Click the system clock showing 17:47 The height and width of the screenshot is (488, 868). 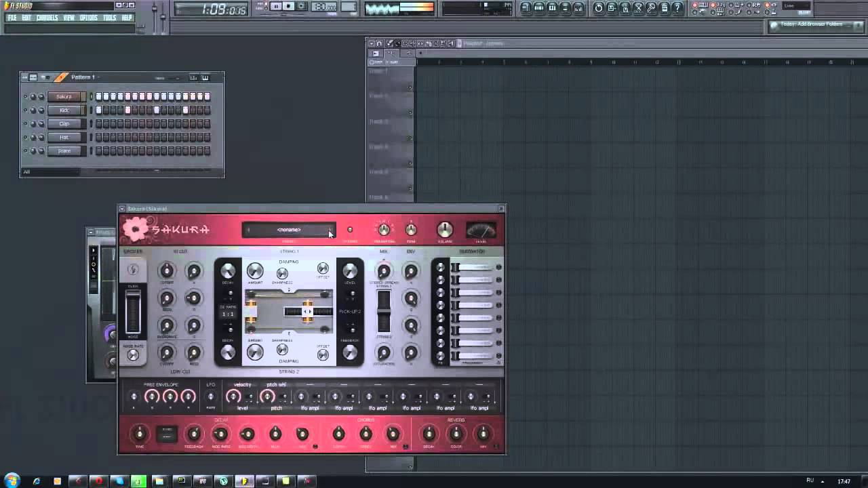(844, 481)
